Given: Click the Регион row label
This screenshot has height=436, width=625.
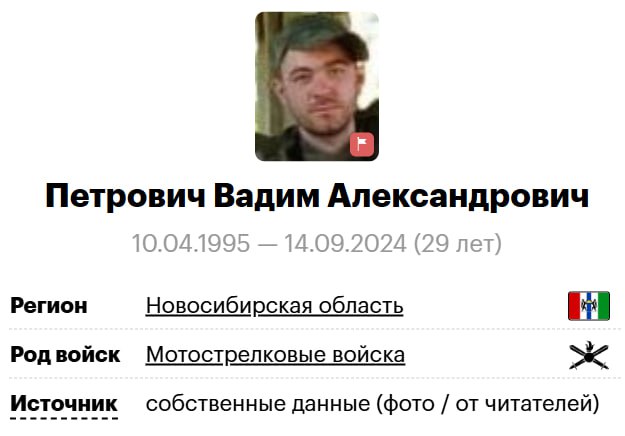Looking at the screenshot, I should (x=49, y=306).
